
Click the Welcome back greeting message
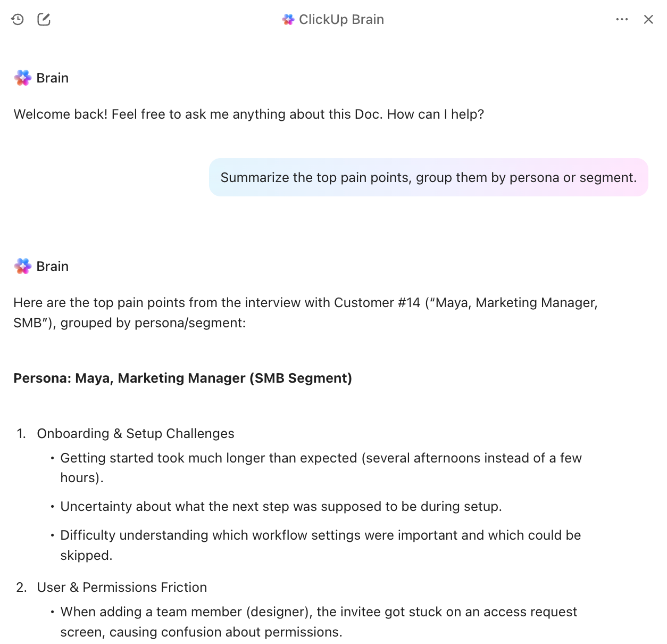[248, 114]
